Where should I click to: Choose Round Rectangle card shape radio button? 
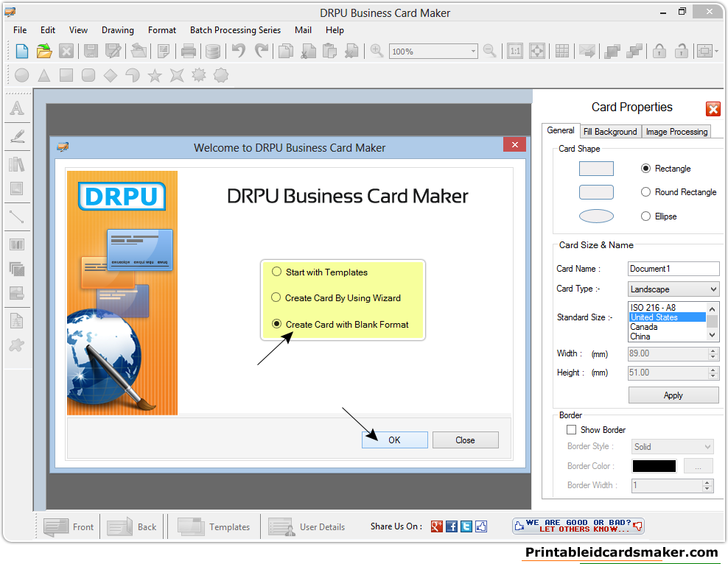[645, 192]
